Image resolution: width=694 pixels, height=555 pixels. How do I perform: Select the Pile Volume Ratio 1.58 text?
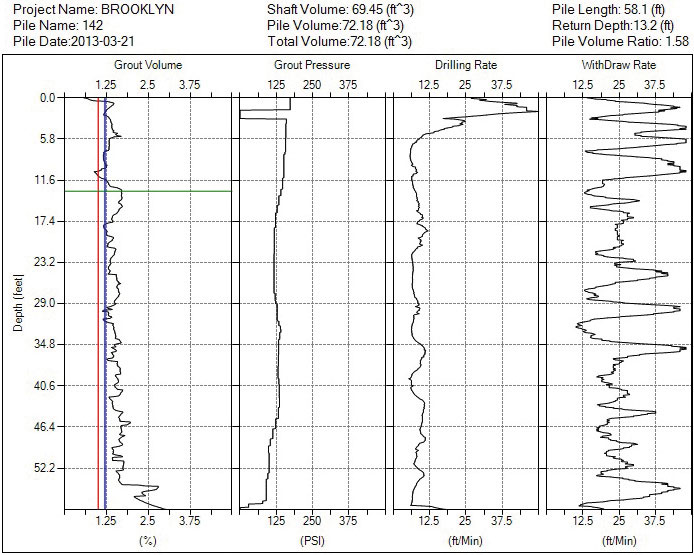point(619,42)
